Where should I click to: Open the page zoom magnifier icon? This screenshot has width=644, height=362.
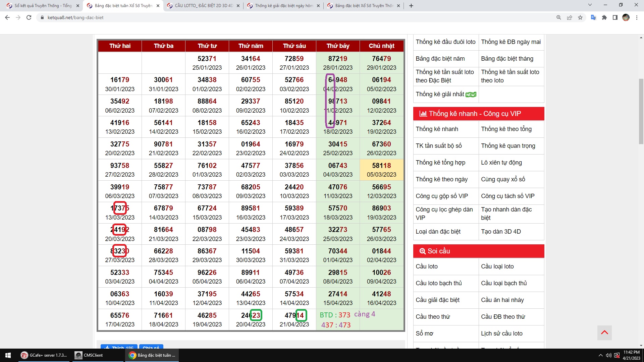tap(559, 17)
